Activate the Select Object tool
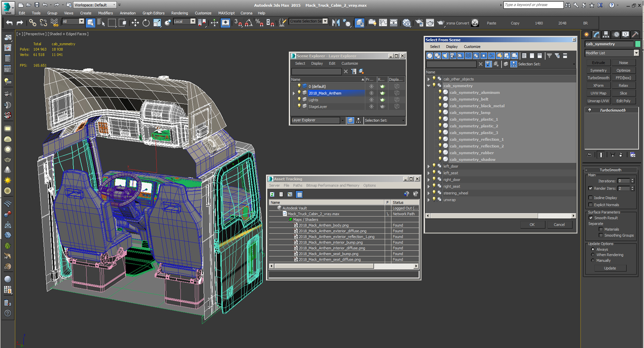 [91, 23]
